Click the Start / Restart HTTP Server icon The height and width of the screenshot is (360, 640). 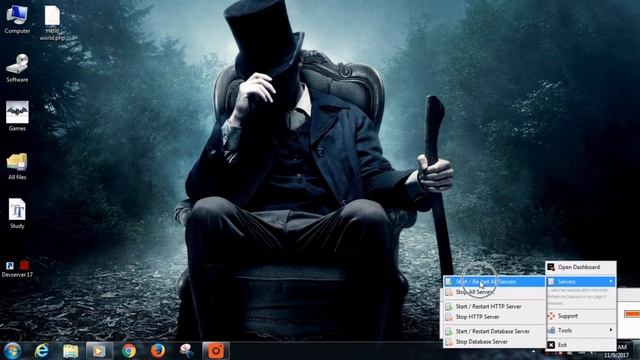[449, 307]
